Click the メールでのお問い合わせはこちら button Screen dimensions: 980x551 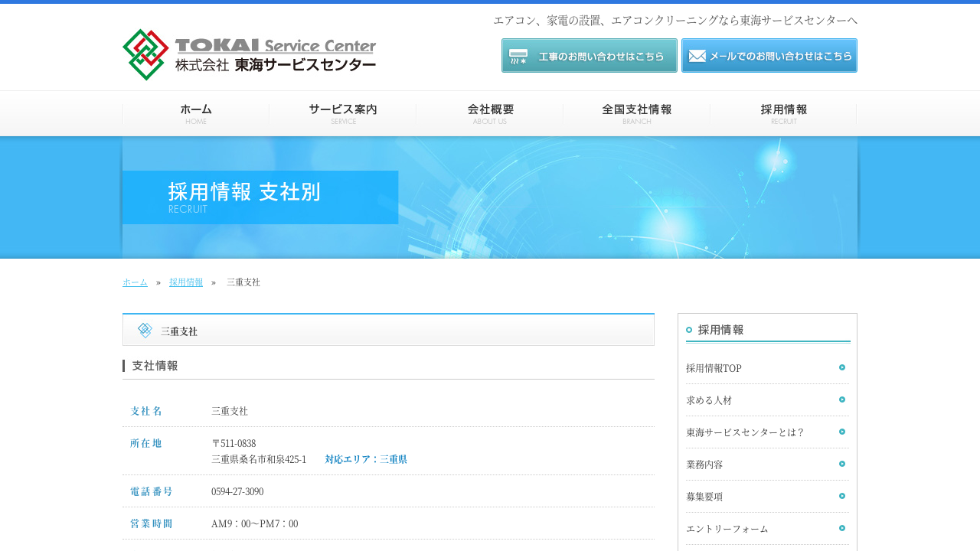pyautogui.click(x=769, y=56)
